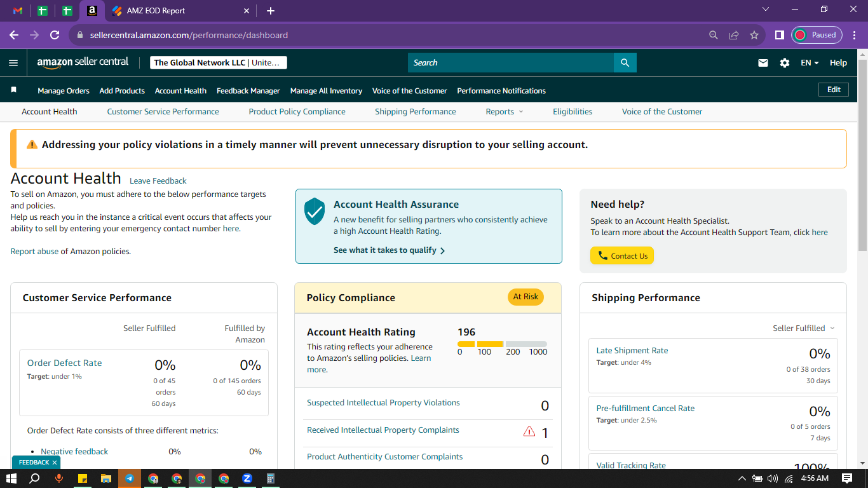This screenshot has height=488, width=868.
Task: Open the account switcher The Global Network LLC
Action: (x=219, y=62)
